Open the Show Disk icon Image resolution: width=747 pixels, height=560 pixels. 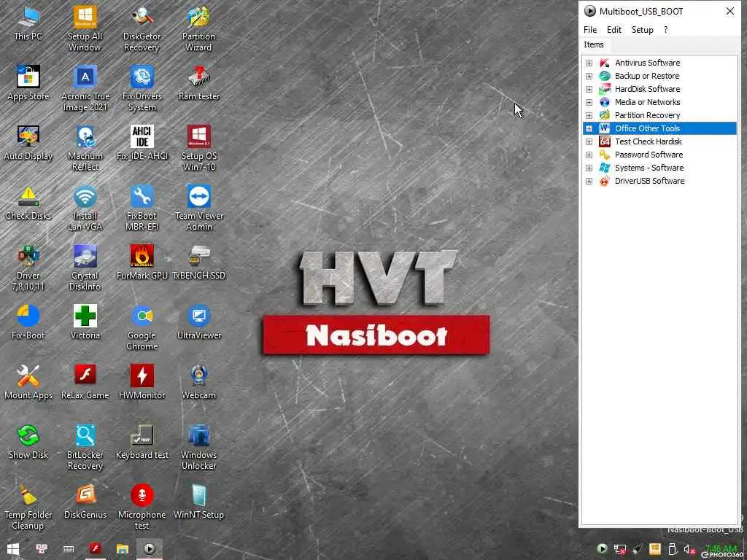(28, 443)
